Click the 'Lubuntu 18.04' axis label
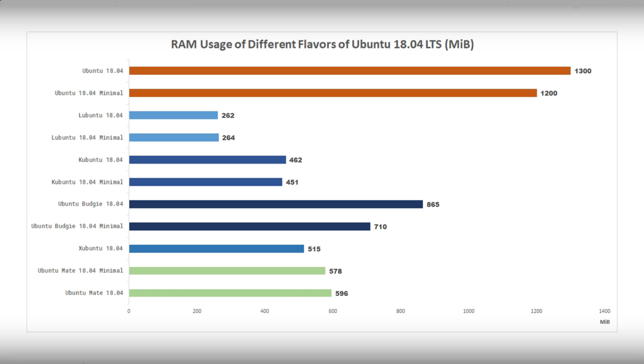644x364 pixels. coord(100,115)
